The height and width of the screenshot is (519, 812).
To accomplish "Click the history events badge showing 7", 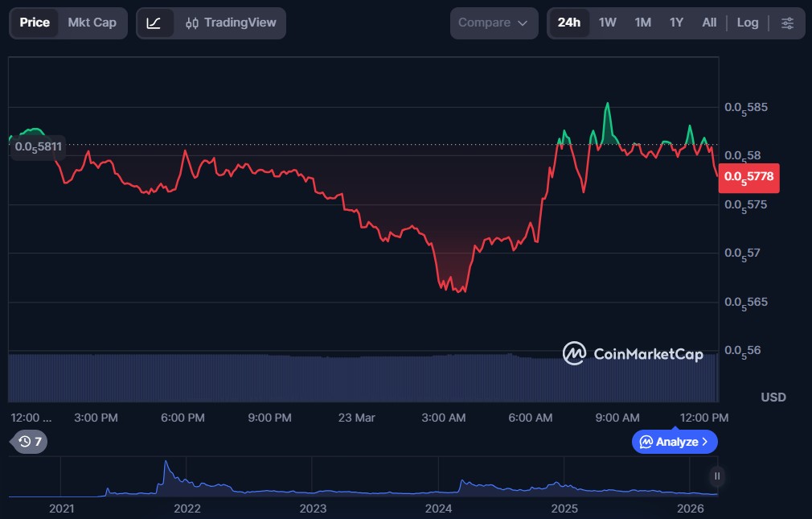I will tap(31, 442).
